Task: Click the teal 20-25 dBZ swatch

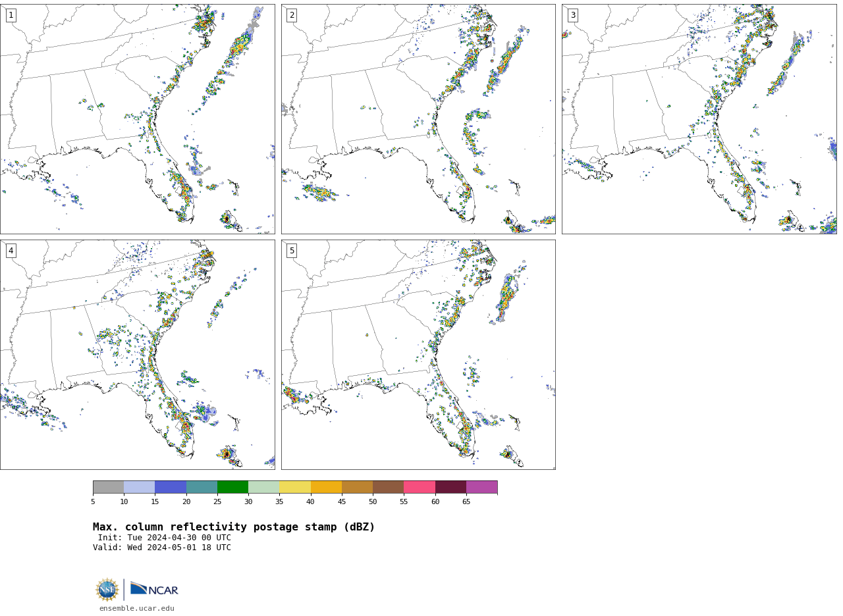Action: (x=202, y=487)
